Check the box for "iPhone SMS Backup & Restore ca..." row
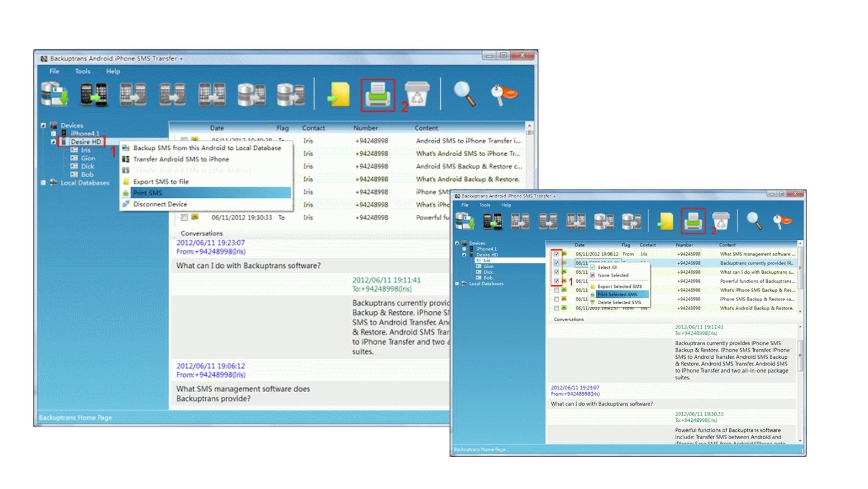868x489 pixels. pos(556,299)
